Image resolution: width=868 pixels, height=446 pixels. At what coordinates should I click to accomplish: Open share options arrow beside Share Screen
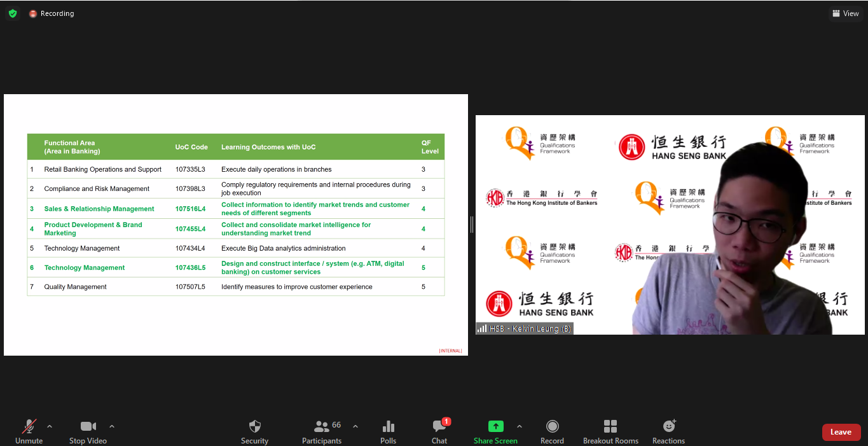click(520, 426)
